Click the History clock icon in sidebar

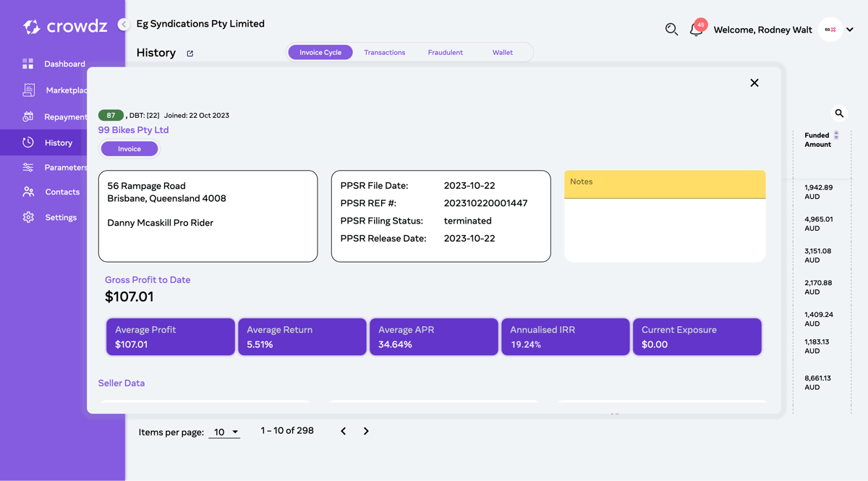(28, 142)
